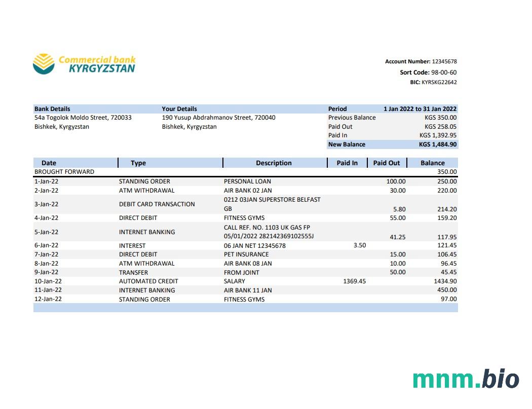The height and width of the screenshot is (409, 532).
Task: Select the Your Details heading
Action: click(179, 108)
